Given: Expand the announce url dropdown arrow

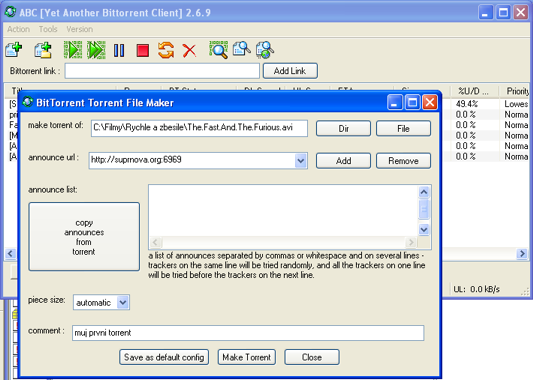Looking at the screenshot, I should (300, 160).
